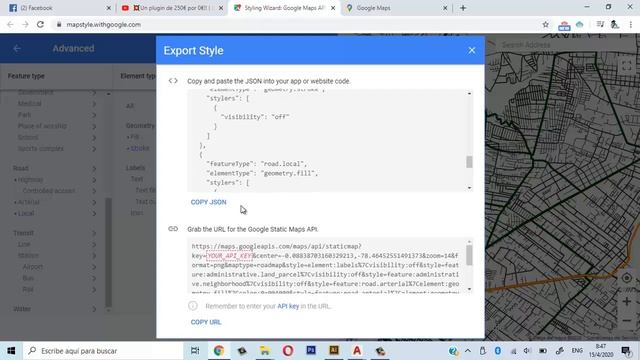Select the YOUR_API_KEY placeholder in URL

pos(229,256)
